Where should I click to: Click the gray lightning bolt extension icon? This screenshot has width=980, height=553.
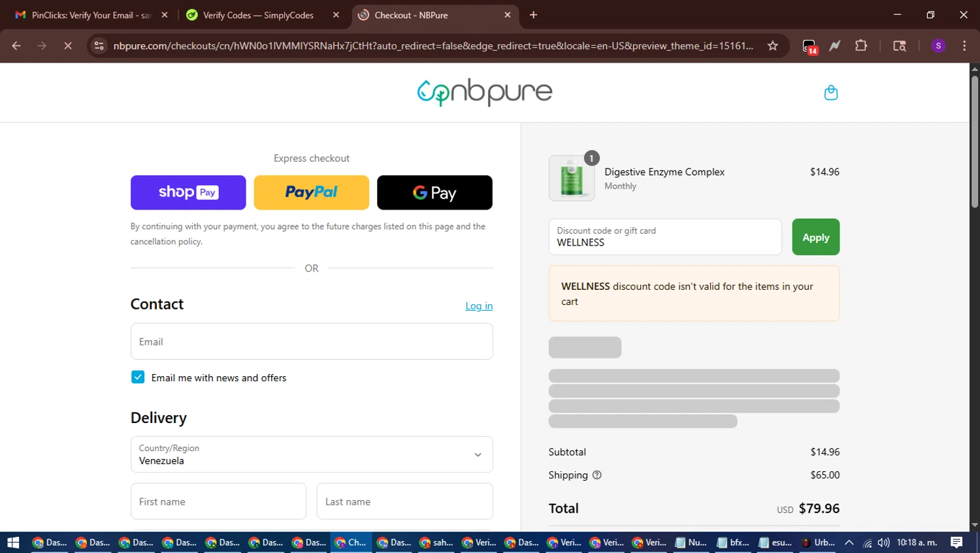835,46
